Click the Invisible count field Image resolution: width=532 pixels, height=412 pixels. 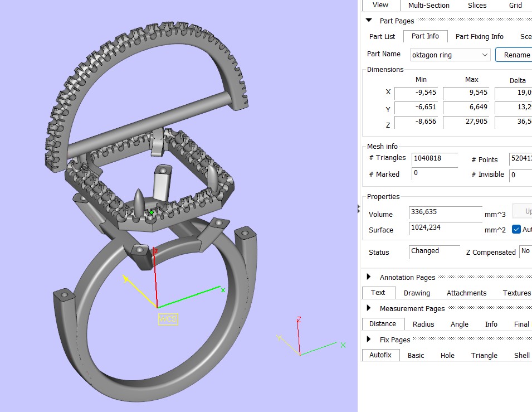pyautogui.click(x=520, y=175)
